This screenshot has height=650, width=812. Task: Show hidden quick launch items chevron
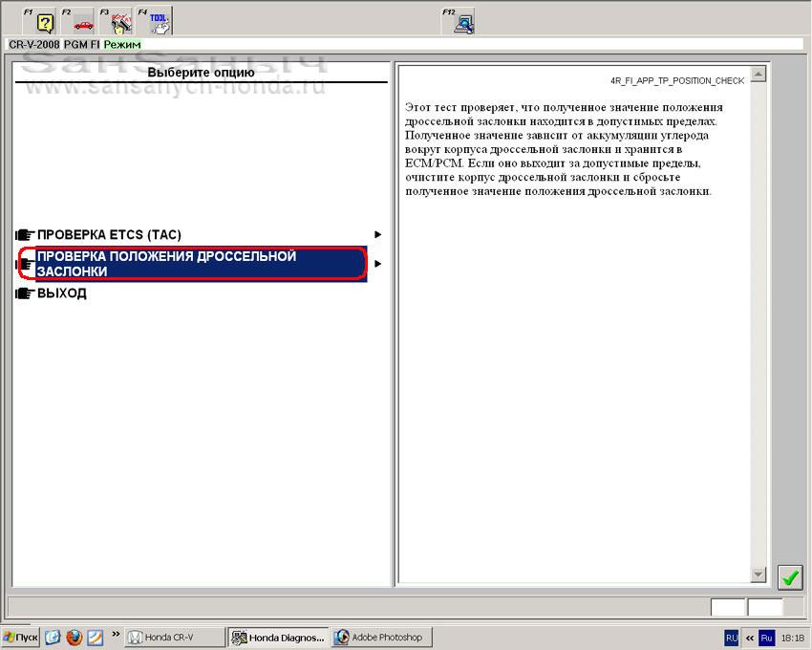[117, 635]
